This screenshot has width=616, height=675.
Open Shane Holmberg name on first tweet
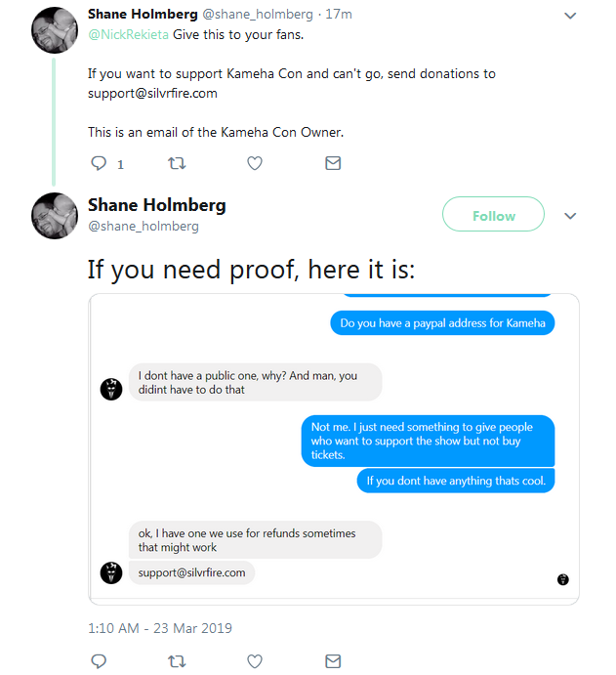tap(143, 15)
